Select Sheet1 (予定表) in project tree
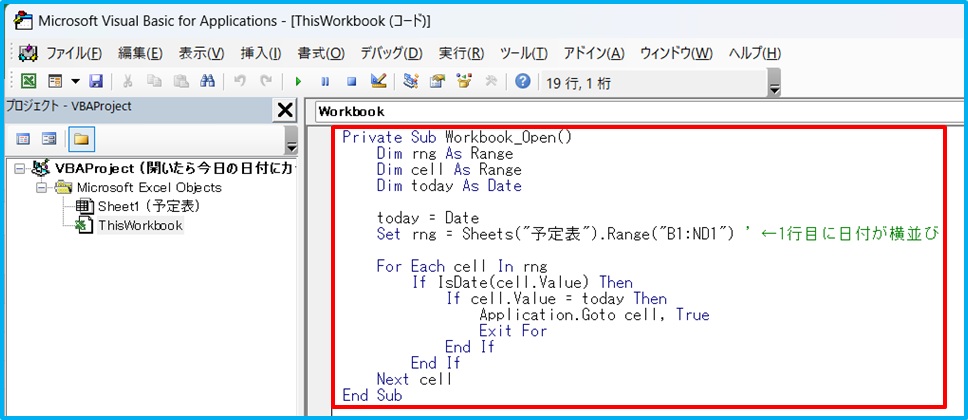 149,206
